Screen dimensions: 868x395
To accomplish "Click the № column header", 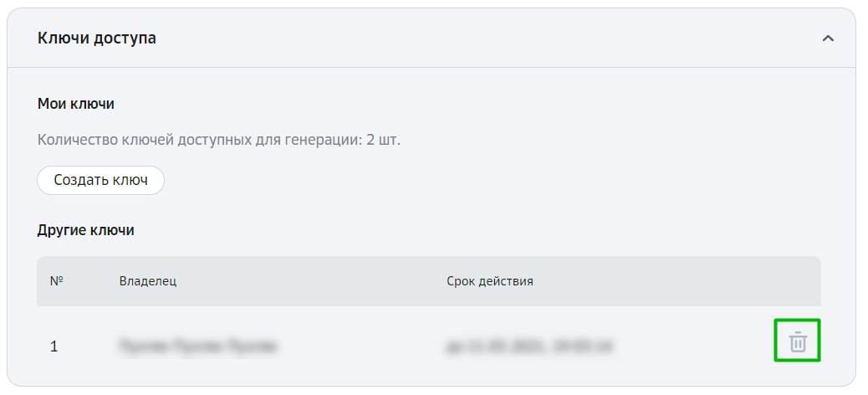I will point(57,281).
